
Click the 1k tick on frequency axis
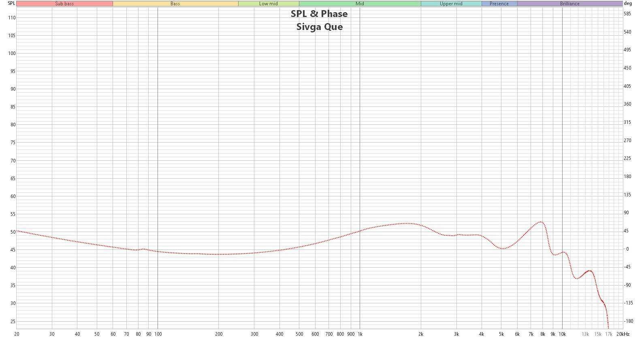[360, 334]
